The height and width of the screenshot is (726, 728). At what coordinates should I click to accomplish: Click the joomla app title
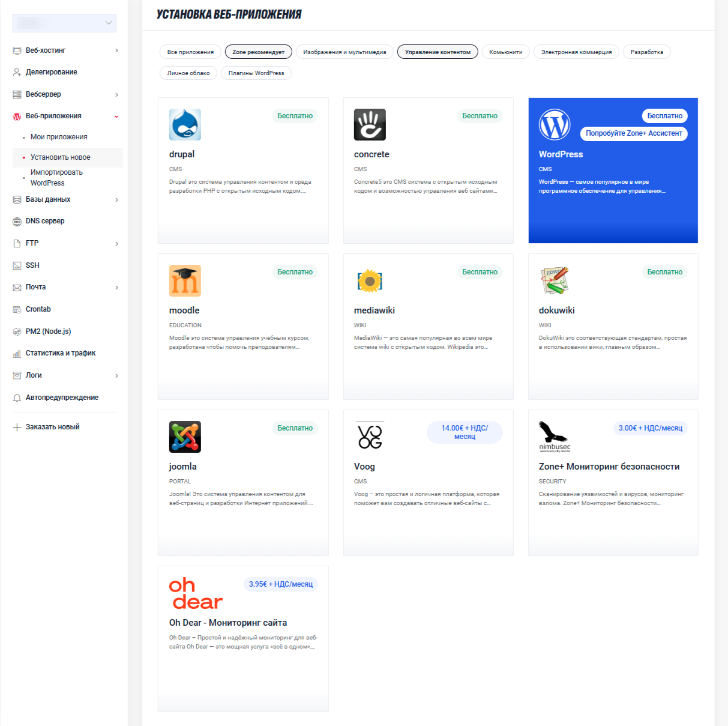[x=183, y=467]
